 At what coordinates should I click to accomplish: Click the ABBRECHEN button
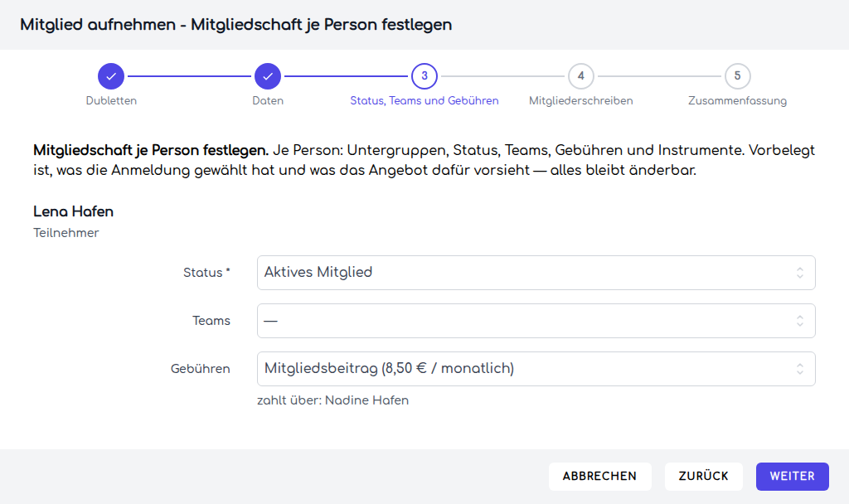tap(599, 477)
